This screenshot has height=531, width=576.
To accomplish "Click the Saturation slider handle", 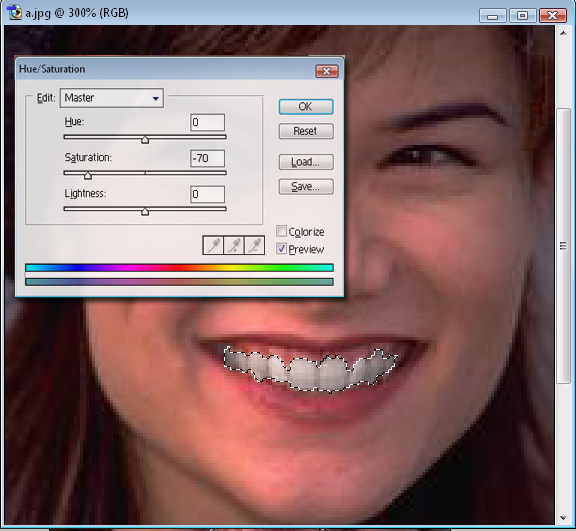I will [87, 176].
